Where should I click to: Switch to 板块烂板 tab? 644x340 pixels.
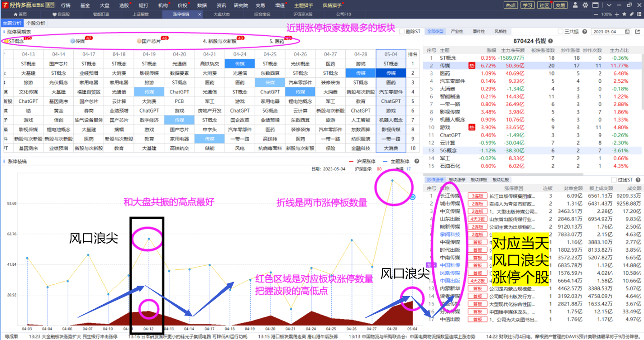(501, 180)
